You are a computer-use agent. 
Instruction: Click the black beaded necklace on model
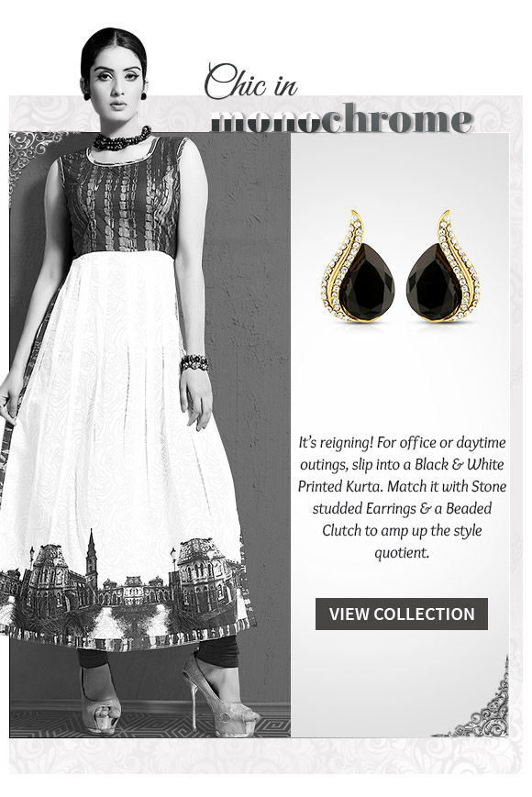(122, 139)
